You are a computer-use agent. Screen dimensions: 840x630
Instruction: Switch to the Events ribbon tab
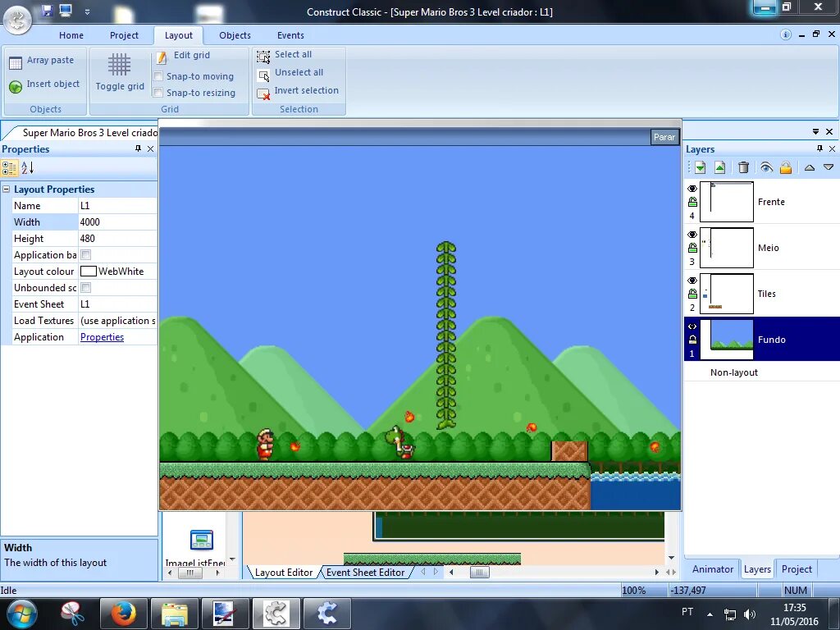[290, 35]
